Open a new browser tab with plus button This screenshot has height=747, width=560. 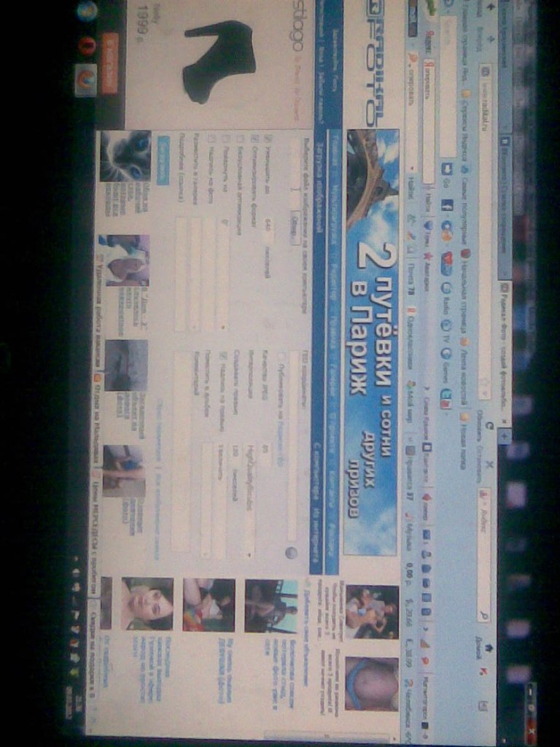(x=503, y=436)
